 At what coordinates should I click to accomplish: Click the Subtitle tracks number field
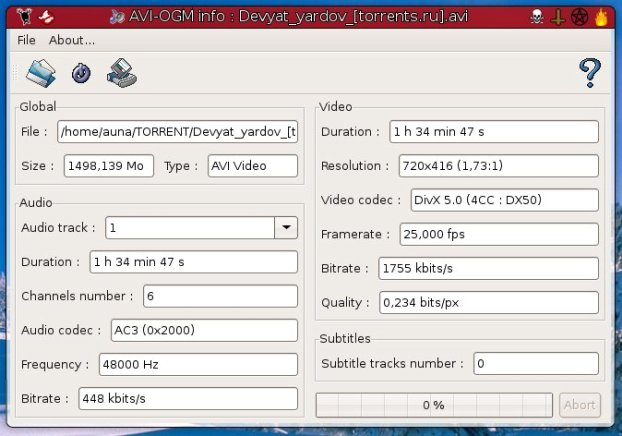[x=536, y=363]
